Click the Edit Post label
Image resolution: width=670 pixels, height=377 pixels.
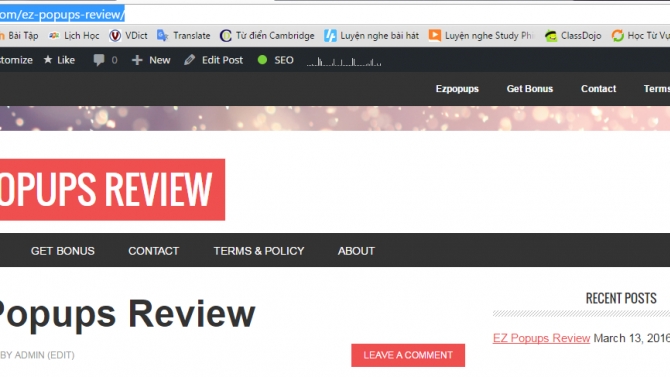pos(222,60)
